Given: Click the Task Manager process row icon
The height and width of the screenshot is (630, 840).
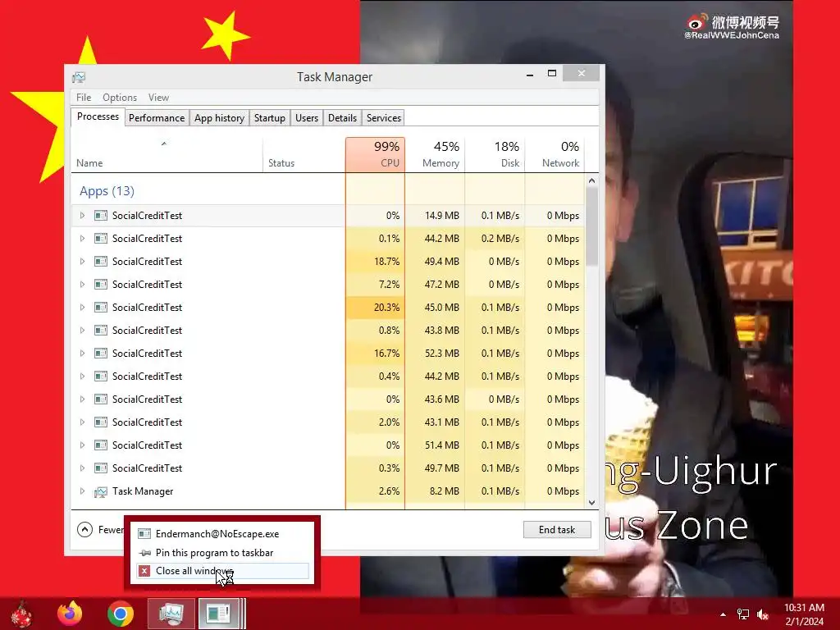Looking at the screenshot, I should [x=101, y=491].
